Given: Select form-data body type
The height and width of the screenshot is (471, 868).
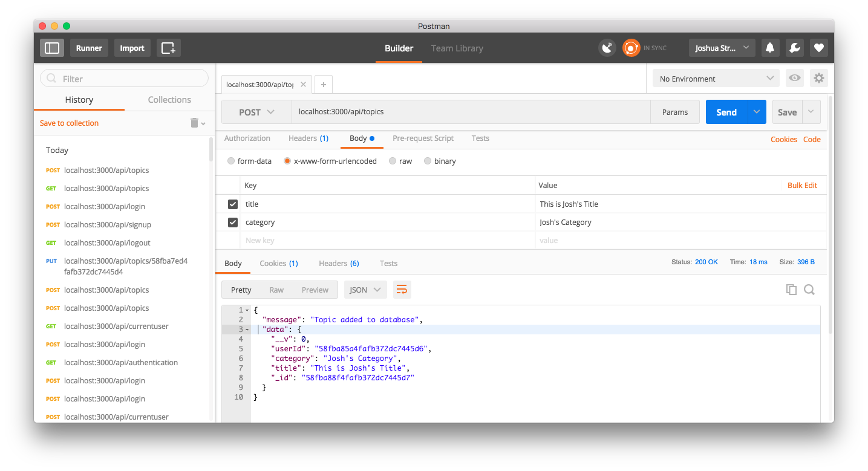Looking at the screenshot, I should [x=231, y=161].
